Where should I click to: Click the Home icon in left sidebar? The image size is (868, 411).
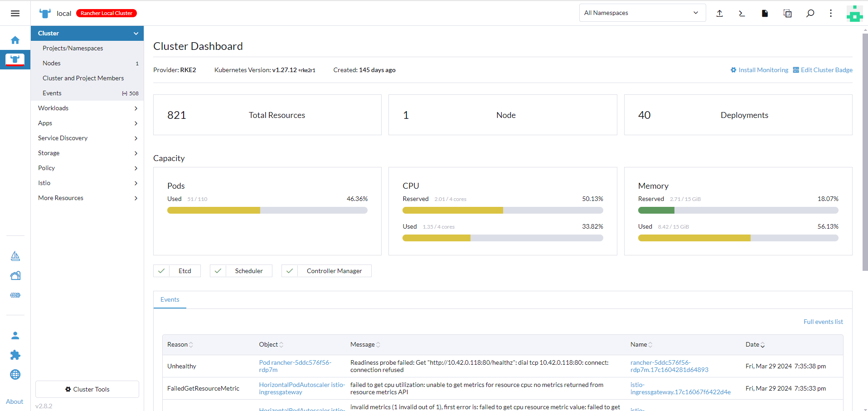[x=15, y=40]
